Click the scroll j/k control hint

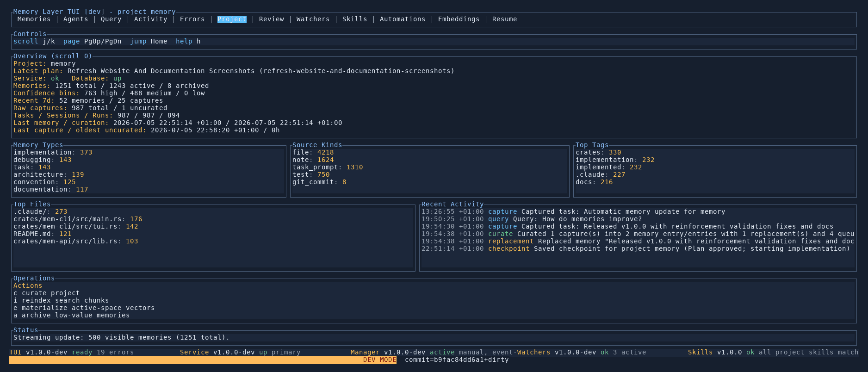(34, 41)
